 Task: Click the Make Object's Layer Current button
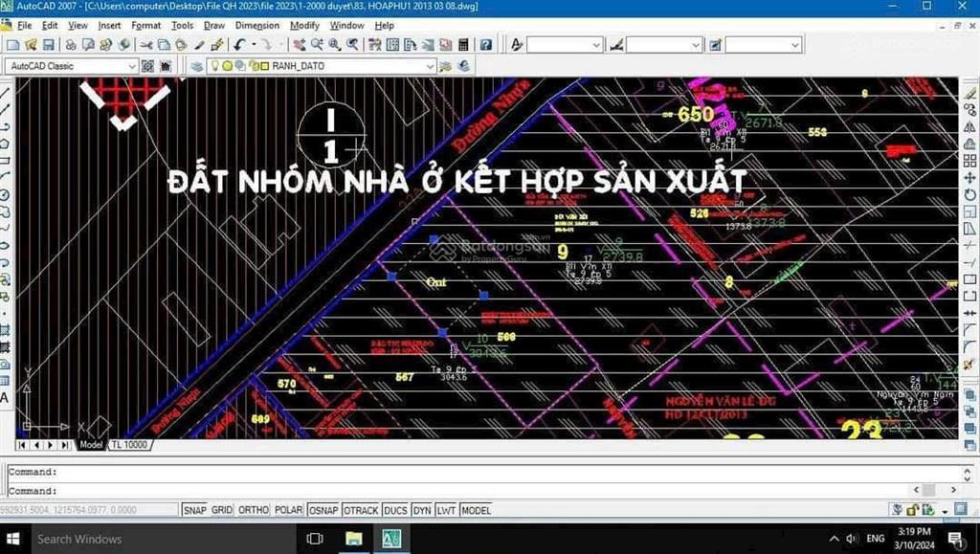[446, 66]
